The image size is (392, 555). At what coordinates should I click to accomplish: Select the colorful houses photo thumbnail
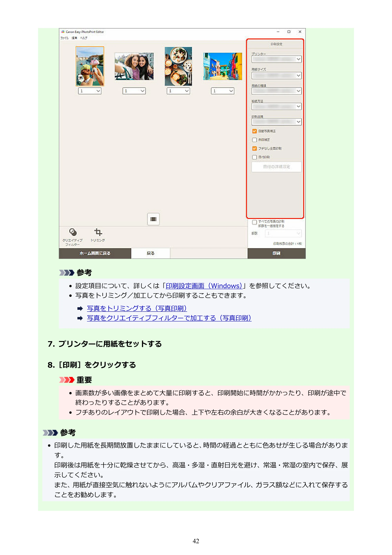(x=222, y=66)
